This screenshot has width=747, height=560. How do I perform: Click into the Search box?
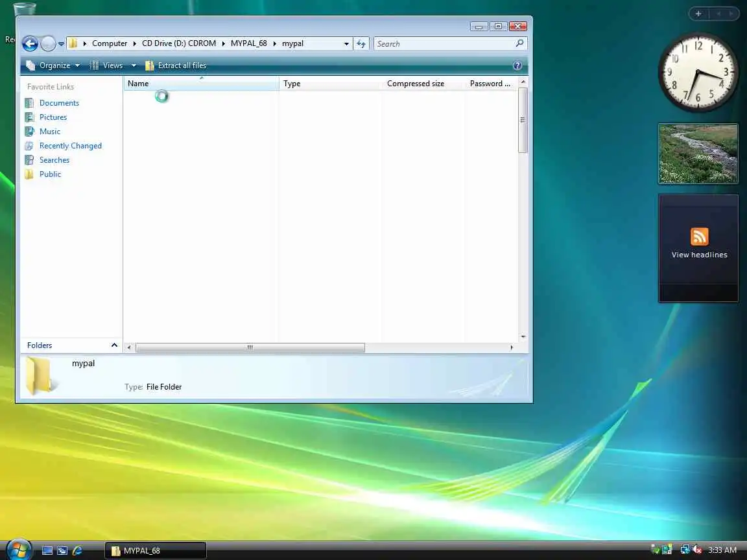click(x=444, y=44)
